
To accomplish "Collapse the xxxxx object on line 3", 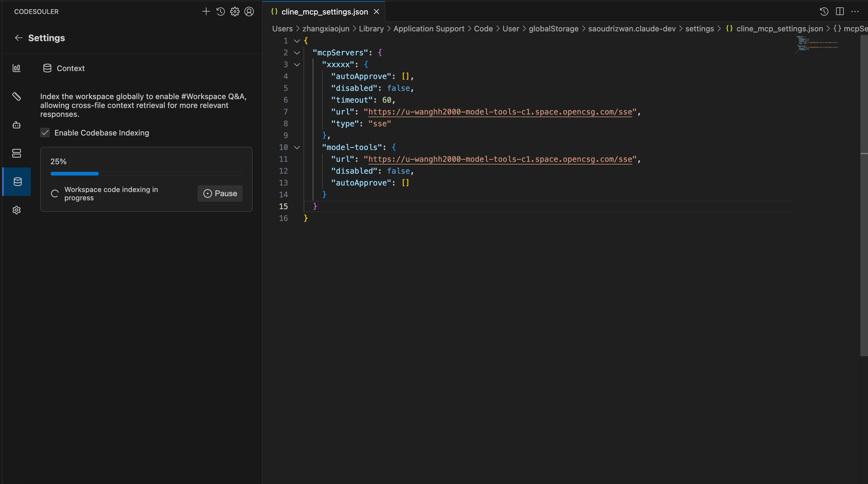I will (297, 64).
